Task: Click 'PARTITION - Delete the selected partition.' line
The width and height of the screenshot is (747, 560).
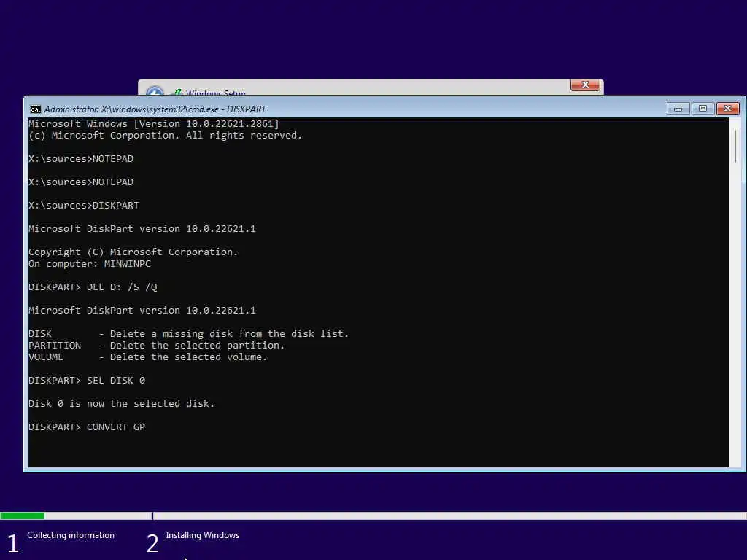Action: 156,345
